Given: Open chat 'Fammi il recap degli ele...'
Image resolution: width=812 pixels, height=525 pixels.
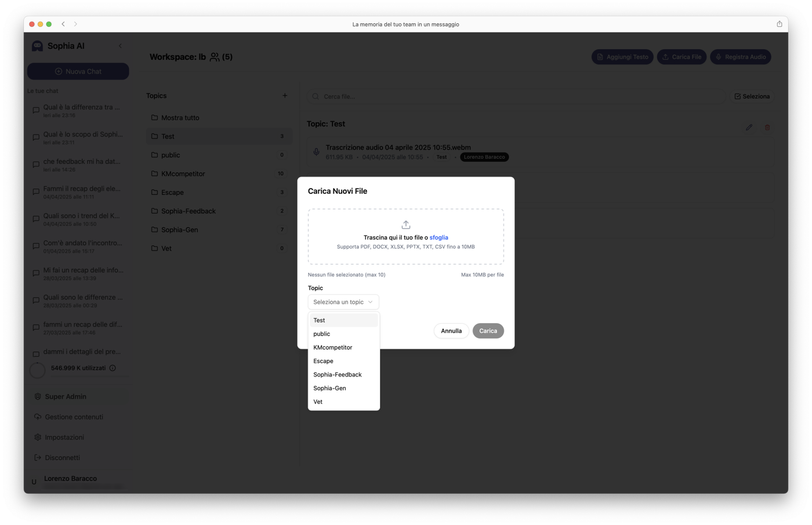Looking at the screenshot, I should 78,192.
